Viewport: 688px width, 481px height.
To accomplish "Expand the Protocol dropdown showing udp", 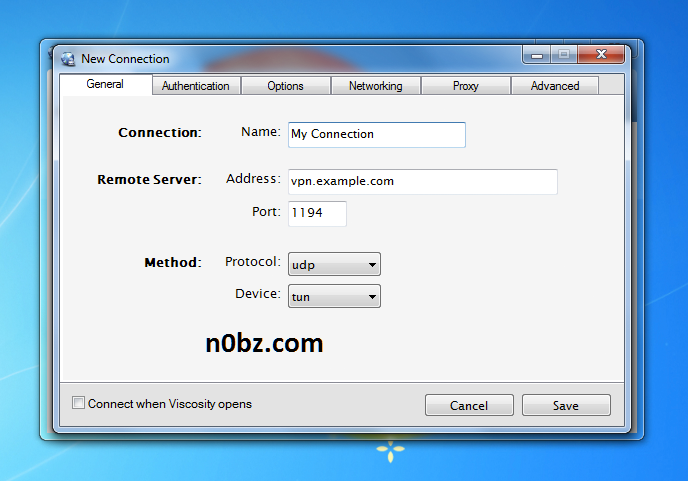I will click(x=334, y=264).
